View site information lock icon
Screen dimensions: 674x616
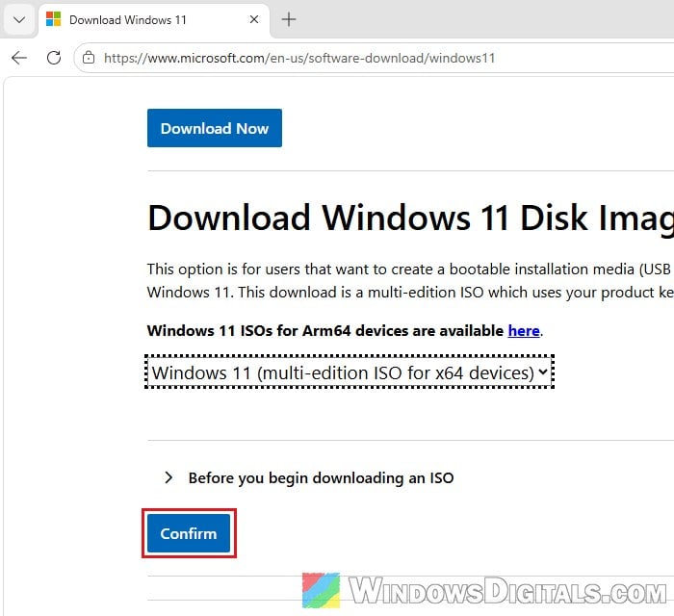click(89, 58)
